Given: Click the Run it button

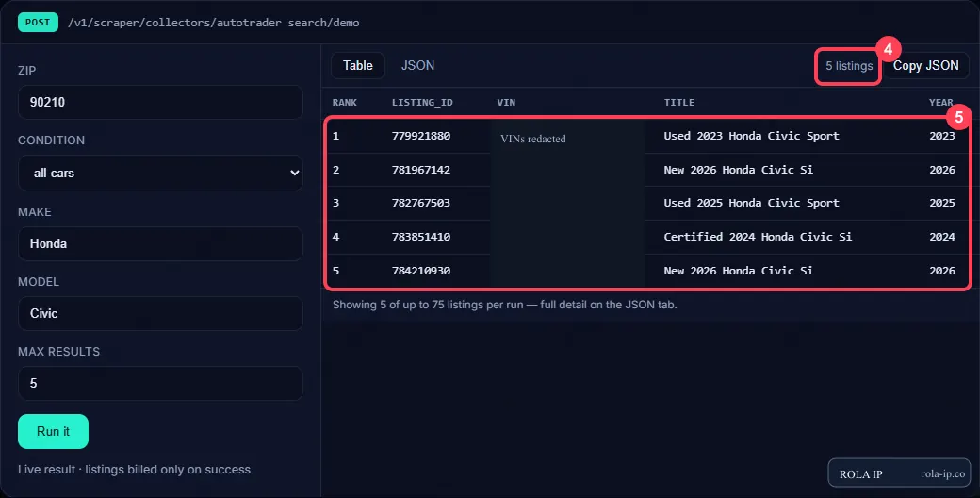Looking at the screenshot, I should click(x=53, y=431).
